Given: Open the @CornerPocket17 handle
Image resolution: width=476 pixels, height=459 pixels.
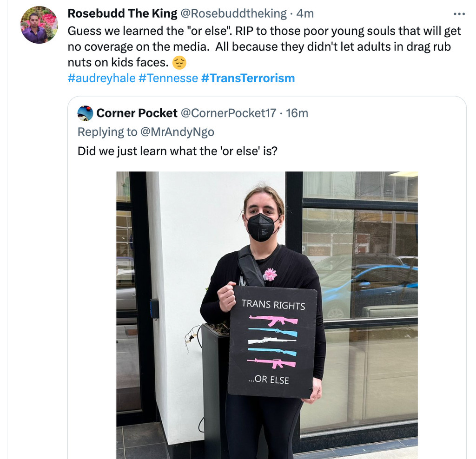Looking at the screenshot, I should coord(228,113).
